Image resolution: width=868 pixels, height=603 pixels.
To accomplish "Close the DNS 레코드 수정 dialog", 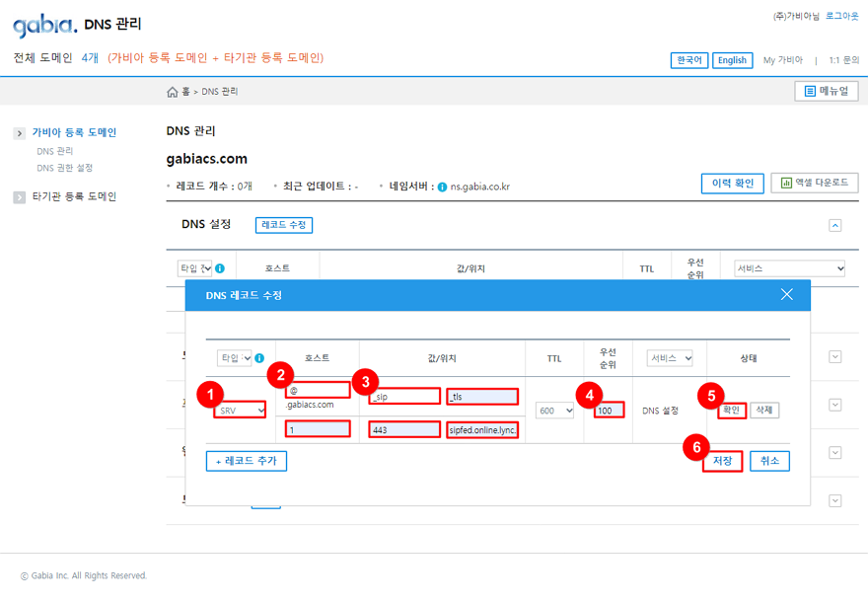I will click(787, 294).
